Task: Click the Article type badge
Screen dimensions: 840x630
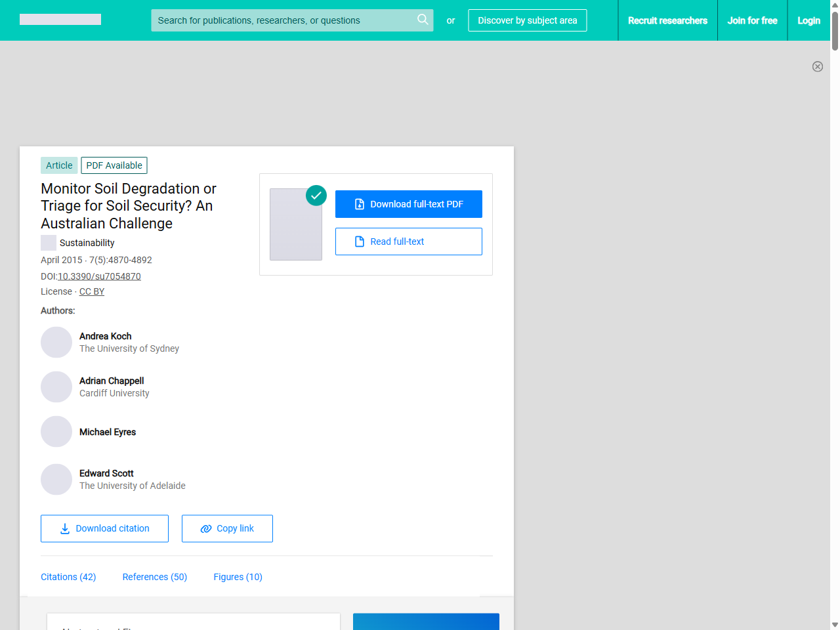Action: tap(59, 165)
